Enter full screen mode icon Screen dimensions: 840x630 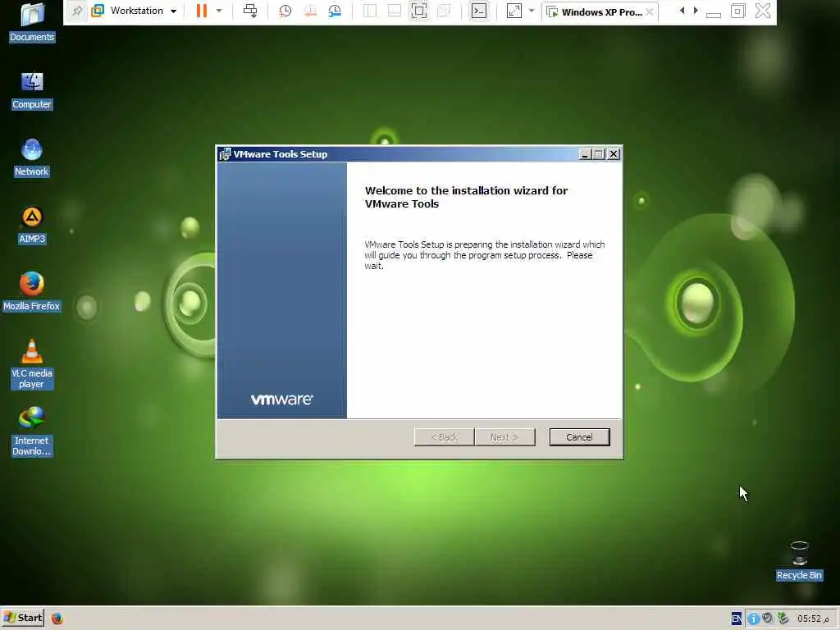419,11
